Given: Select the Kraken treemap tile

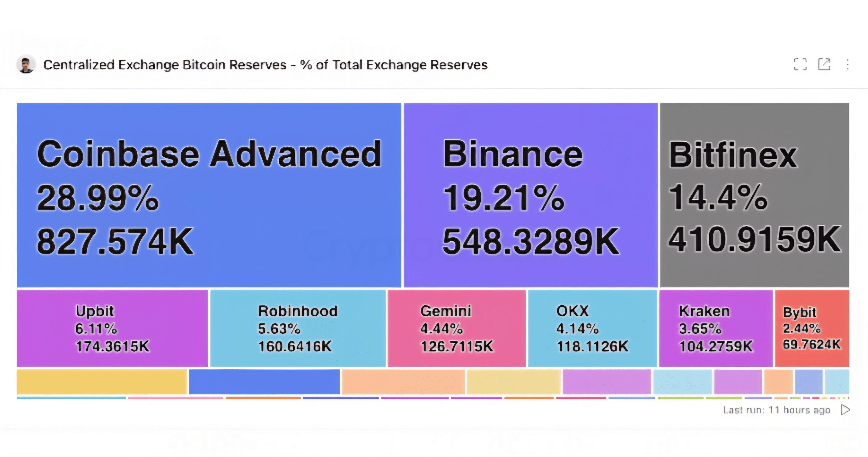Looking at the screenshot, I should click(716, 328).
